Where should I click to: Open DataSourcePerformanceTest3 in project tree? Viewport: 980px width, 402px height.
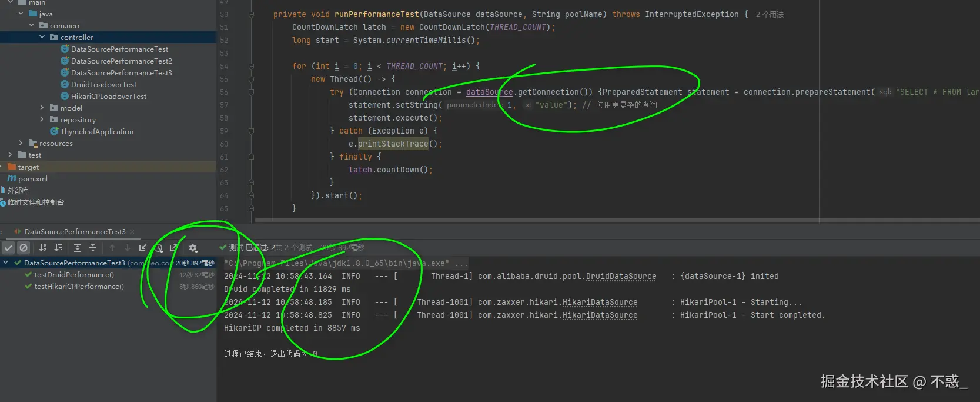(122, 72)
